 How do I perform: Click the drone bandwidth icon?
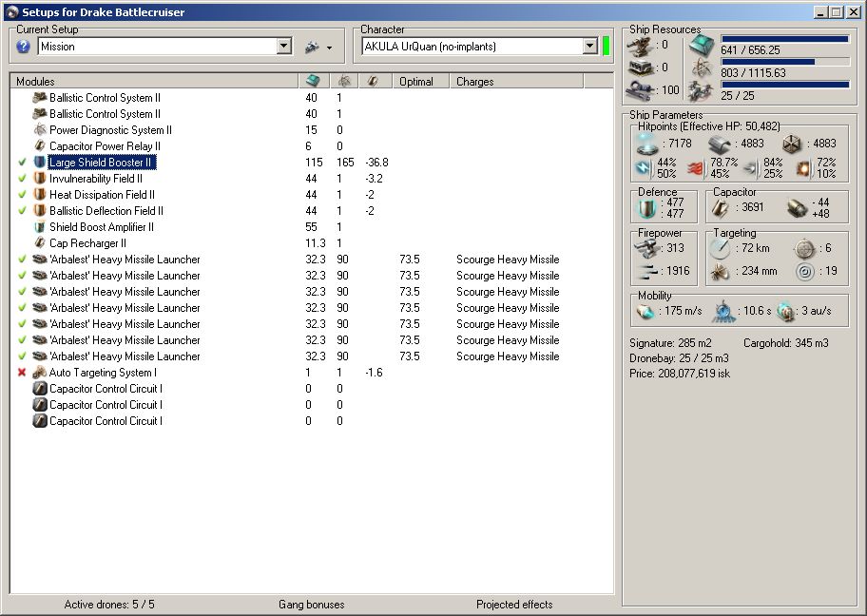703,90
